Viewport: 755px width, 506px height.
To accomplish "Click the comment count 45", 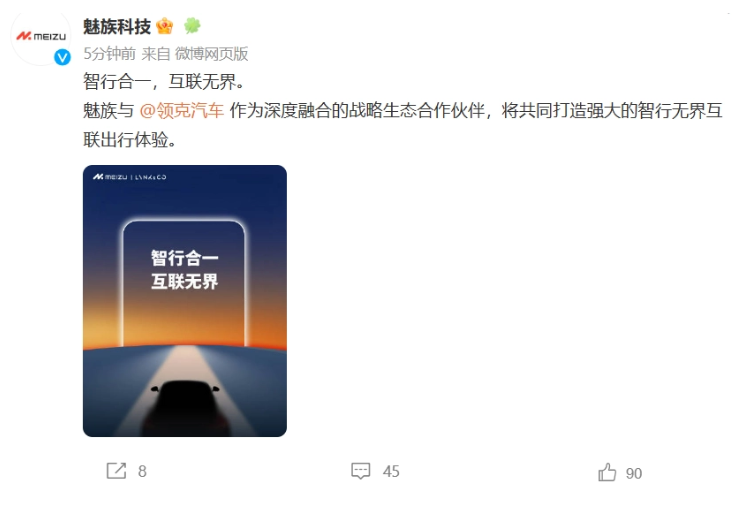I will [391, 471].
